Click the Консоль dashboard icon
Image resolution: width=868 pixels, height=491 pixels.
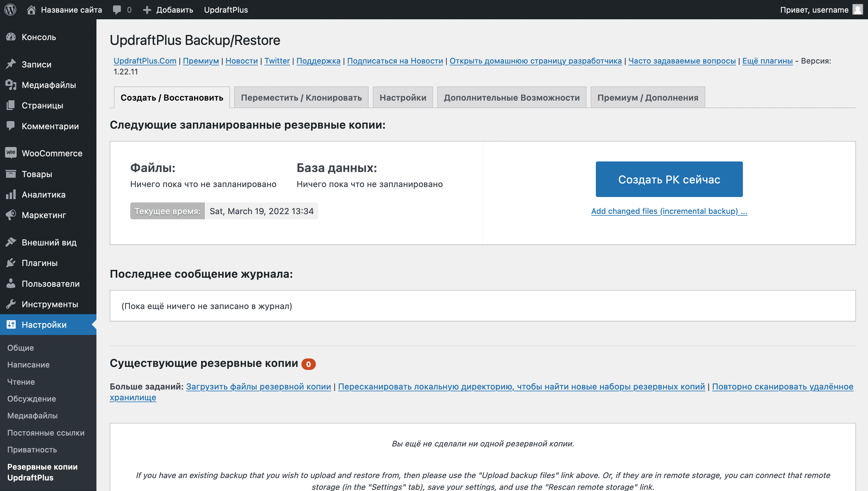tap(11, 37)
